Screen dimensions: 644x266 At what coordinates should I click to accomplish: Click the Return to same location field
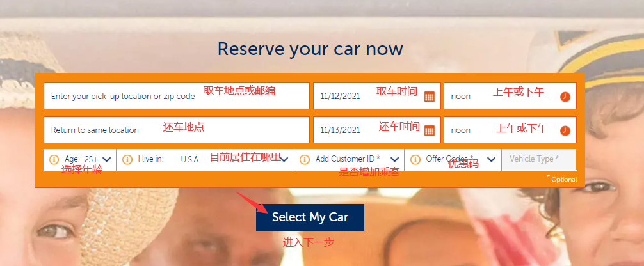[177, 130]
